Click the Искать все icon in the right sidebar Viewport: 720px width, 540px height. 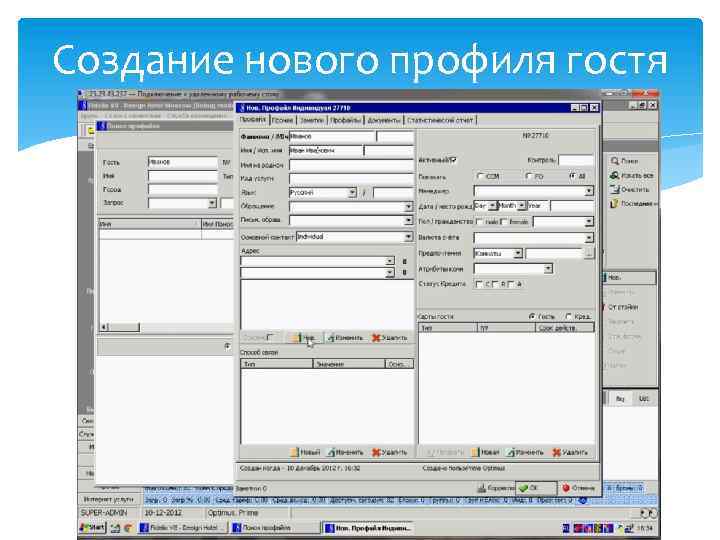click(615, 175)
